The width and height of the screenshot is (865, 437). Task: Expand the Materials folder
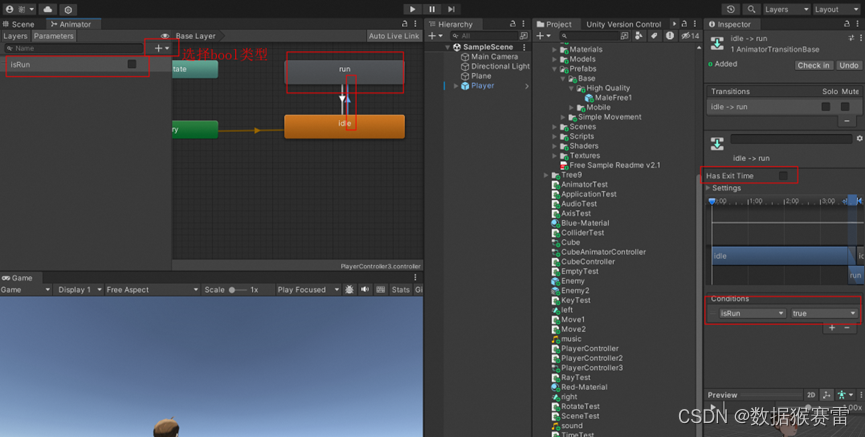click(x=555, y=50)
